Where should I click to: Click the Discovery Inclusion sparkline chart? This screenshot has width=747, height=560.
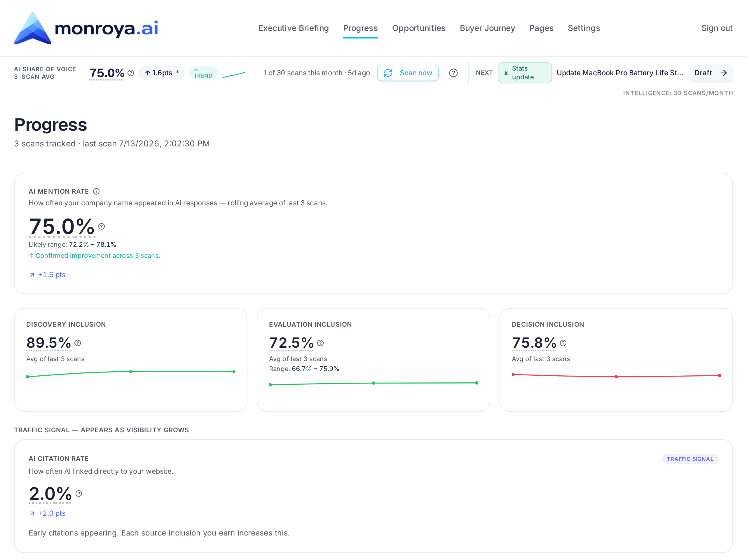131,374
